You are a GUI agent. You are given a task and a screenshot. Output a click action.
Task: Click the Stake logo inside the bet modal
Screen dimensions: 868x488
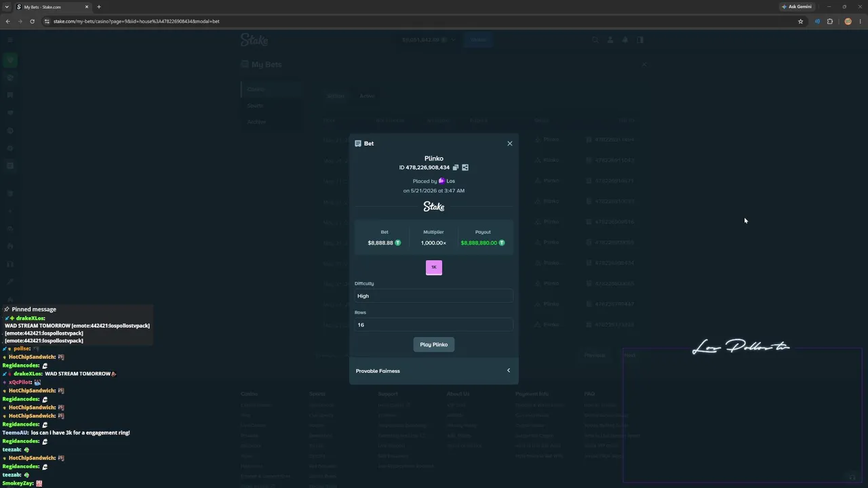pyautogui.click(x=434, y=206)
